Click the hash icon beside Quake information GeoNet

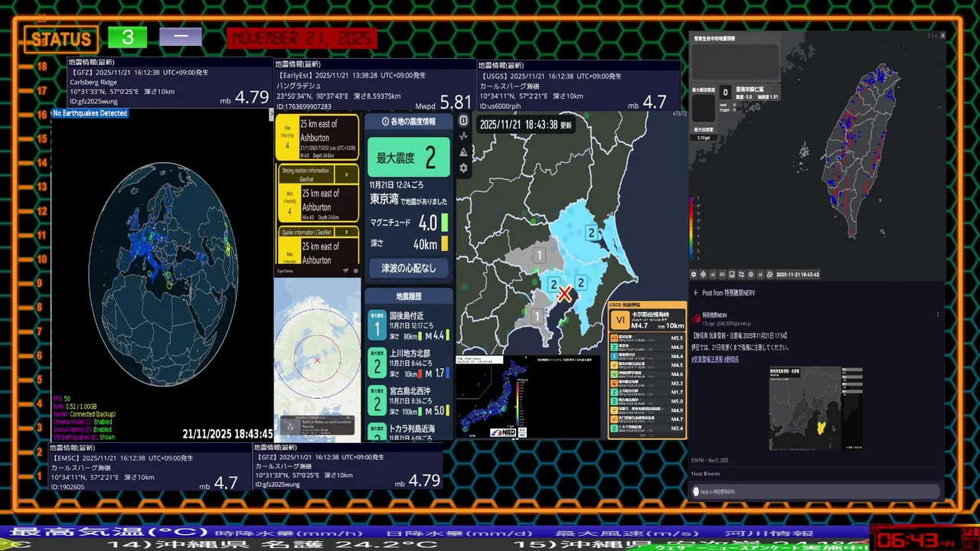[346, 232]
